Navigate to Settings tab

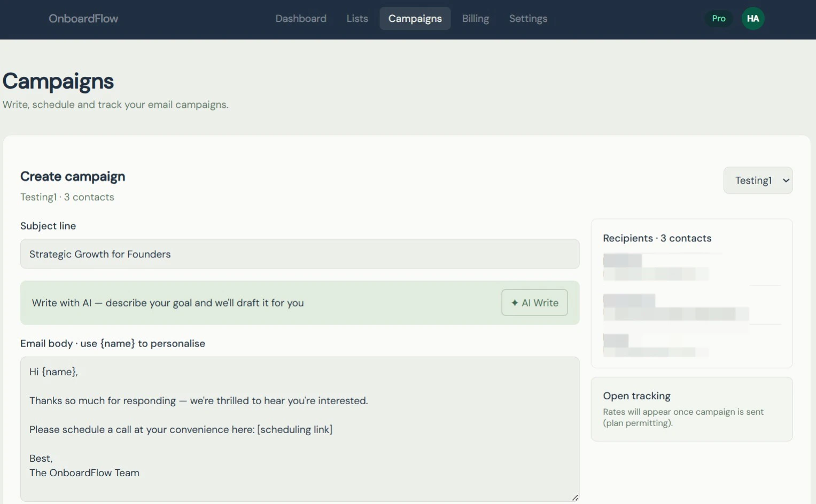[528, 19]
